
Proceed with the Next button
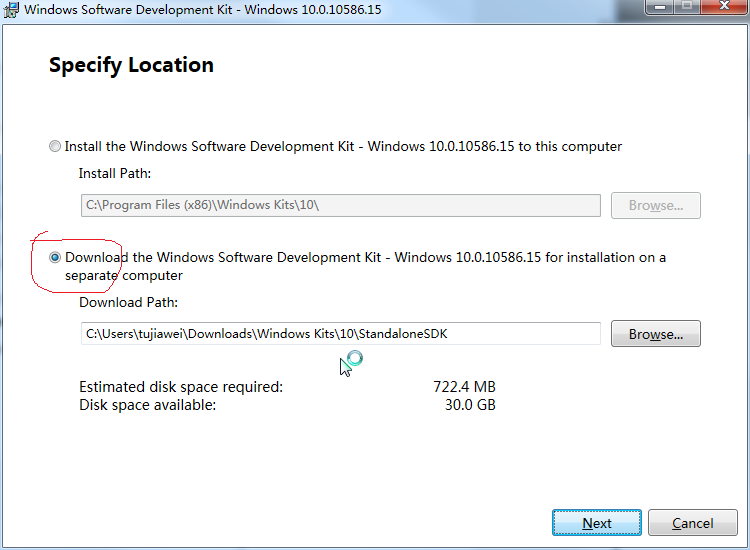tap(597, 523)
